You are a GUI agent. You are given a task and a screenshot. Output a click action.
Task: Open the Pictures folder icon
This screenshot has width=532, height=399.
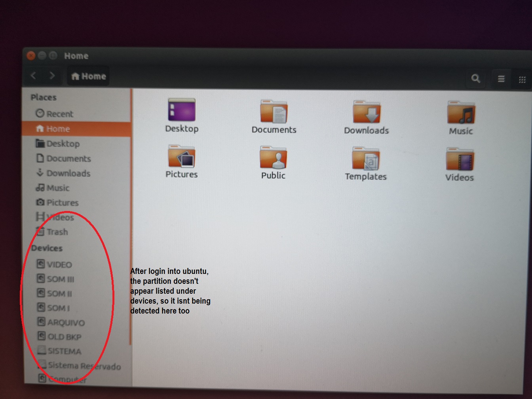[182, 157]
